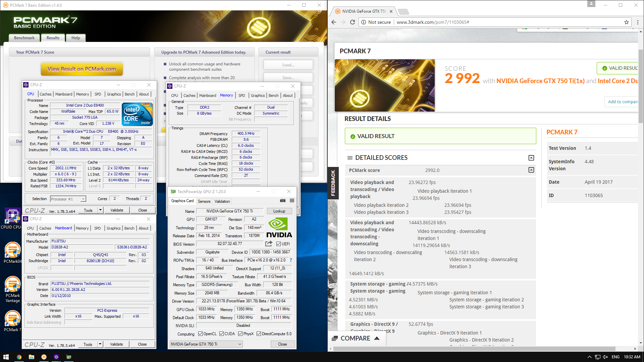This screenshot has height=362, width=644.
Task: Show hidden system tray icons
Action: [589, 357]
